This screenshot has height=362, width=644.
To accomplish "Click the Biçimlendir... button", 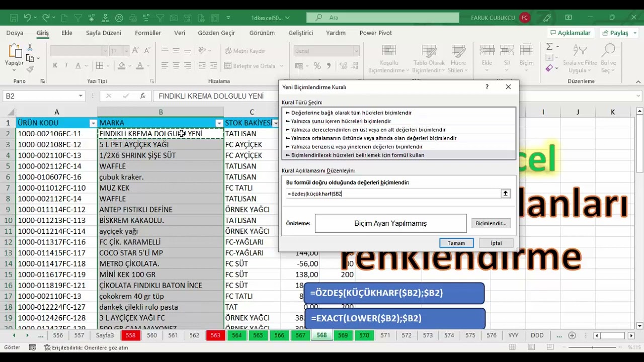I will coord(491,223).
